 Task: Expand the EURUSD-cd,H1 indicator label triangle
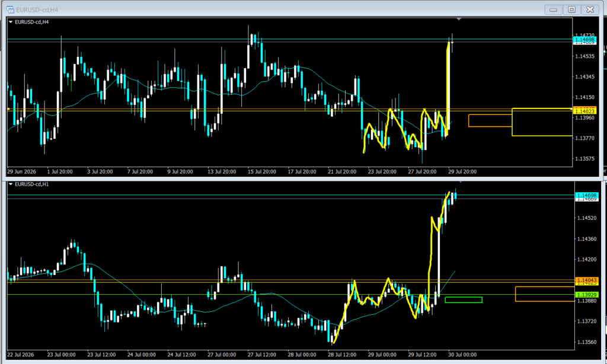(11, 184)
